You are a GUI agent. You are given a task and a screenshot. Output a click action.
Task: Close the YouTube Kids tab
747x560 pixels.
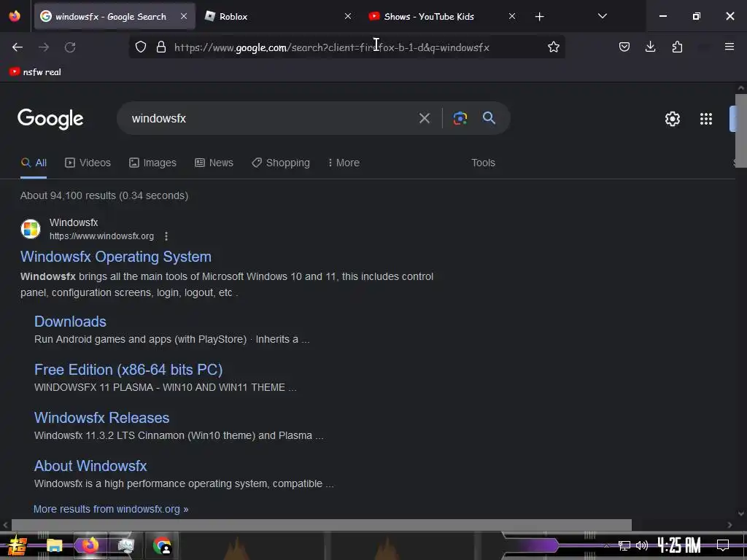512,16
